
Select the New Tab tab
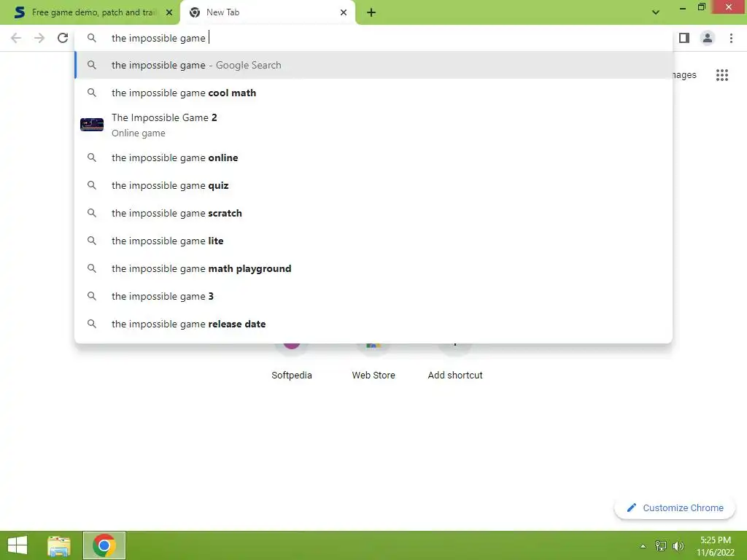(267, 12)
